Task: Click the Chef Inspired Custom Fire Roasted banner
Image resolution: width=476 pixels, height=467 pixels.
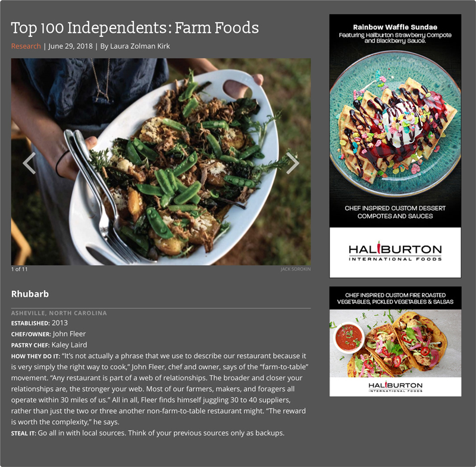Action: (x=395, y=298)
